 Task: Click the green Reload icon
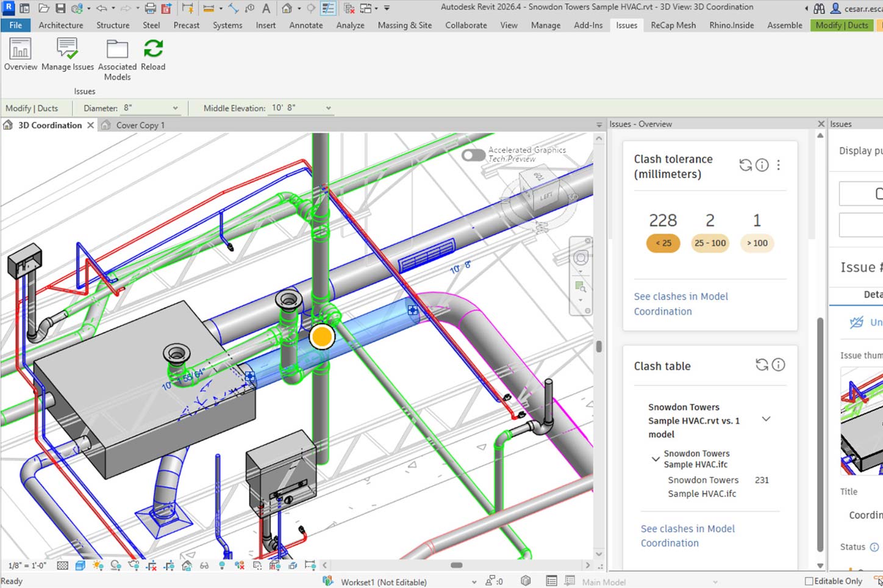point(153,54)
